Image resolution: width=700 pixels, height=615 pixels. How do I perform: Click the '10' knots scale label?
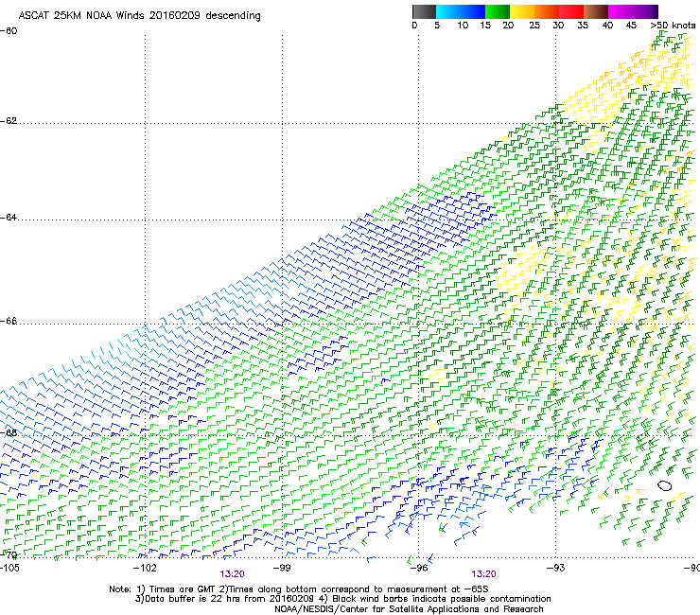[x=463, y=26]
